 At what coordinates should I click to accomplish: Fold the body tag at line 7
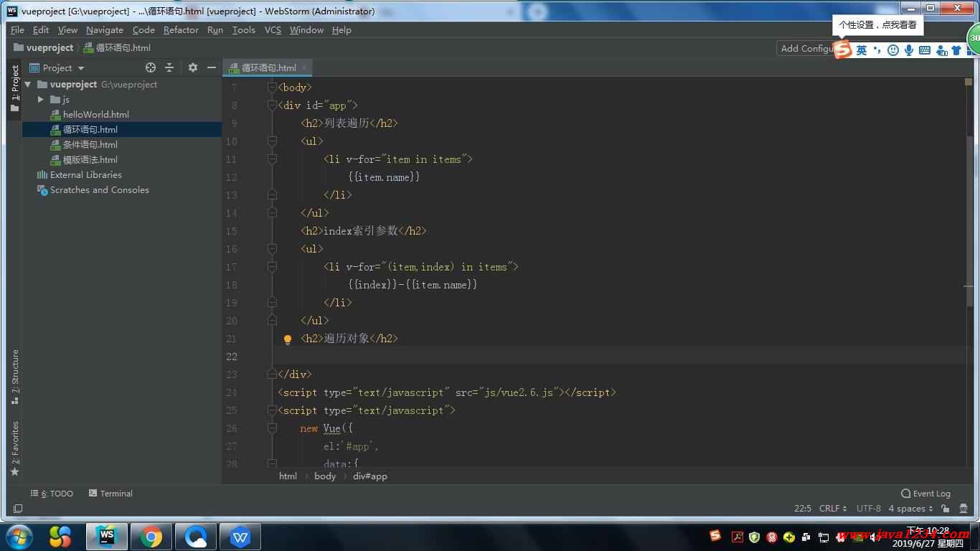pos(272,88)
